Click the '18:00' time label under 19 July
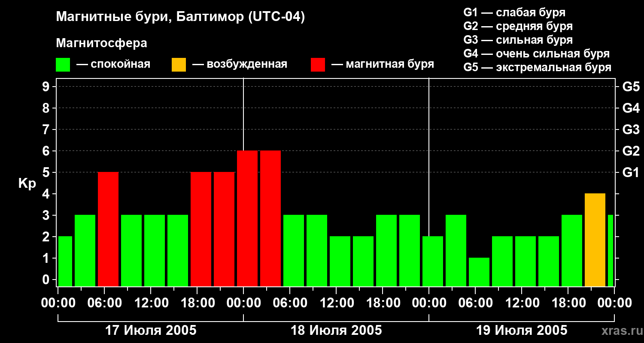 (x=568, y=303)
